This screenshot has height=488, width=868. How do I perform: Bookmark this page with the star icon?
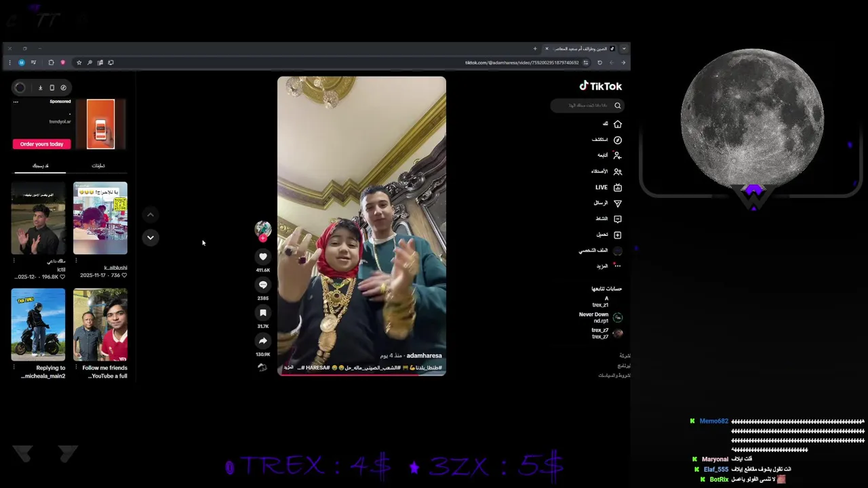click(x=79, y=62)
